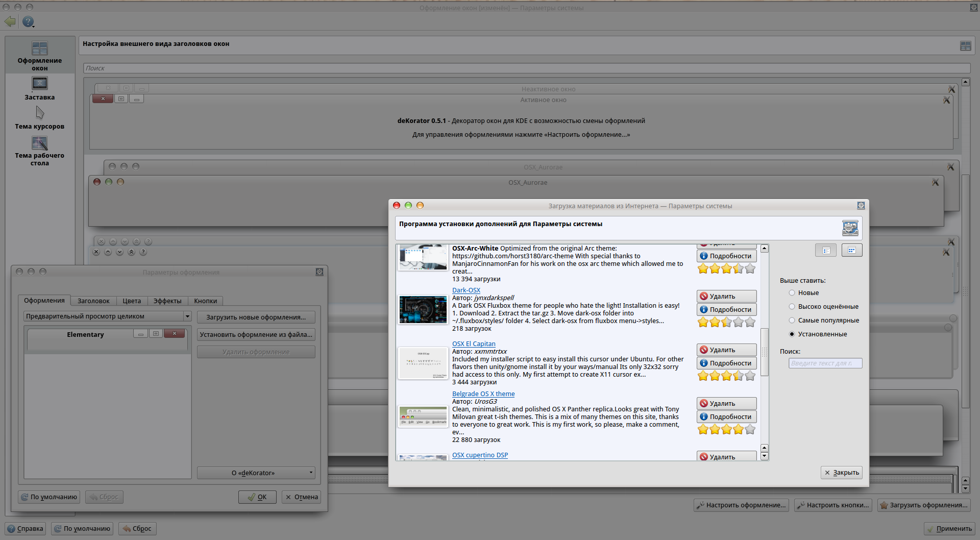Close the download dialog with Закрыть
Viewport: 980px width, 540px height.
[x=842, y=473]
